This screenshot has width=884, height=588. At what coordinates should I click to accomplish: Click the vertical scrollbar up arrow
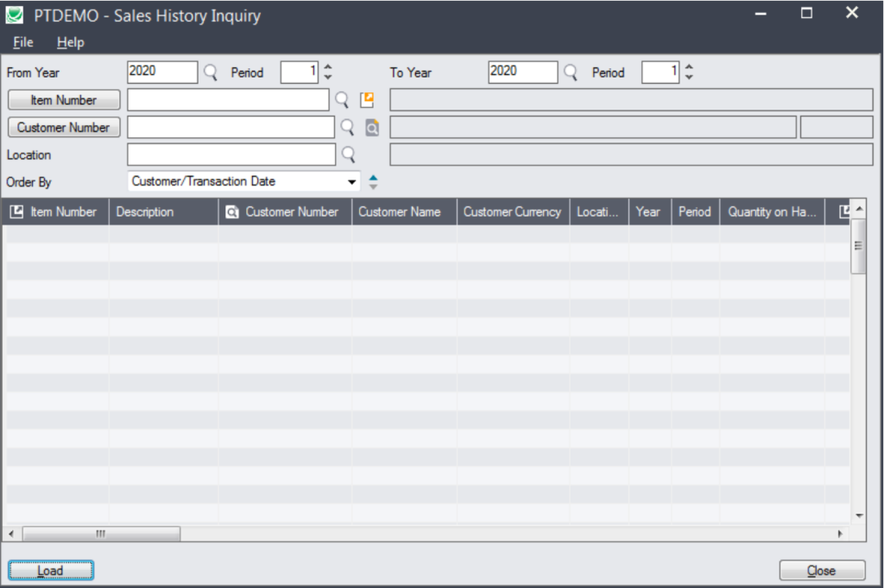(x=859, y=209)
